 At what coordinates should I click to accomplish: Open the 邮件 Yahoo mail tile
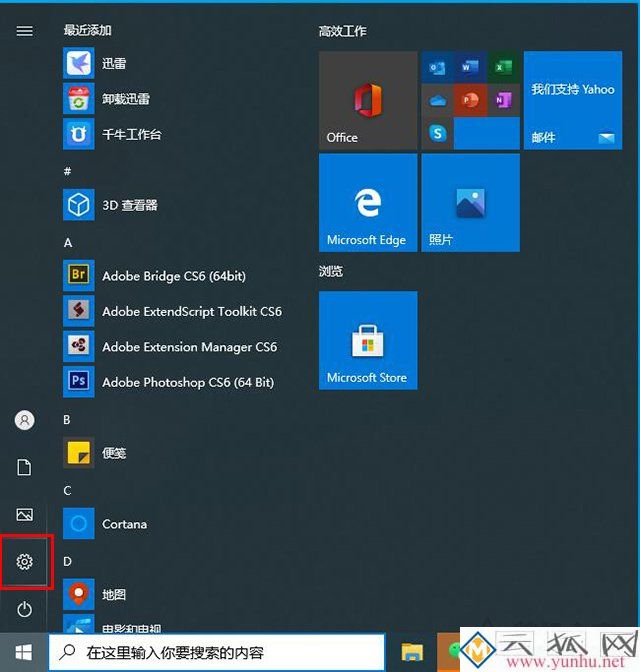click(x=573, y=100)
